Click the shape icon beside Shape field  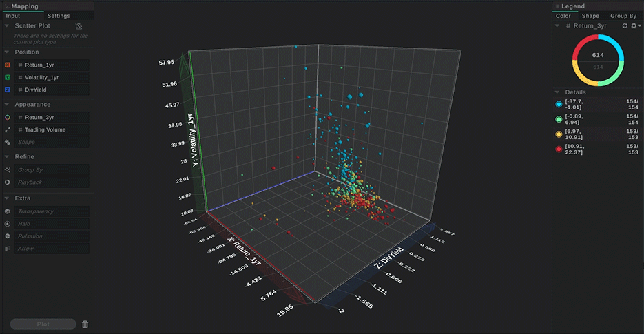[8, 142]
